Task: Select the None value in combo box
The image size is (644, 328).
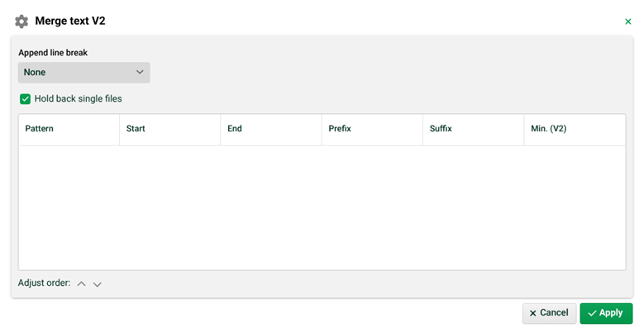Action: (x=35, y=72)
